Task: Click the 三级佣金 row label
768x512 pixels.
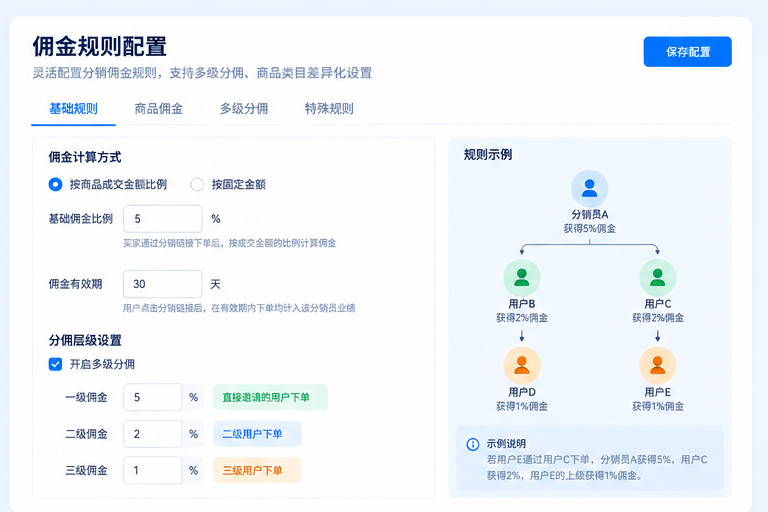Action: pyautogui.click(x=86, y=470)
